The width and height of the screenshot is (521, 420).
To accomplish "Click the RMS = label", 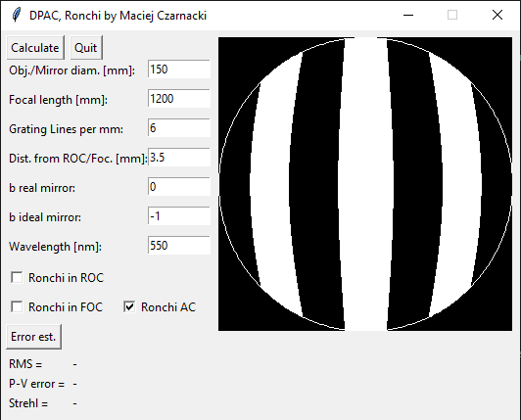I will pos(25,364).
